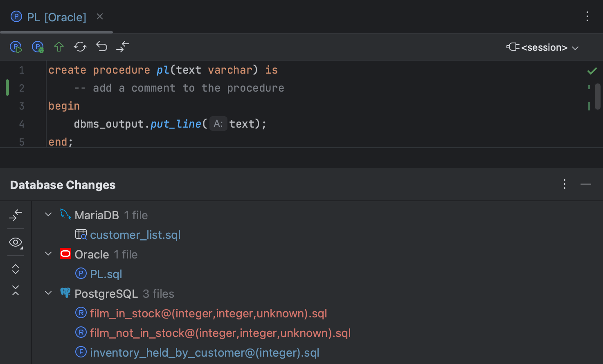Screen dimensions: 603x364
Task: Collapse the Oracle tree node
Action: click(48, 254)
